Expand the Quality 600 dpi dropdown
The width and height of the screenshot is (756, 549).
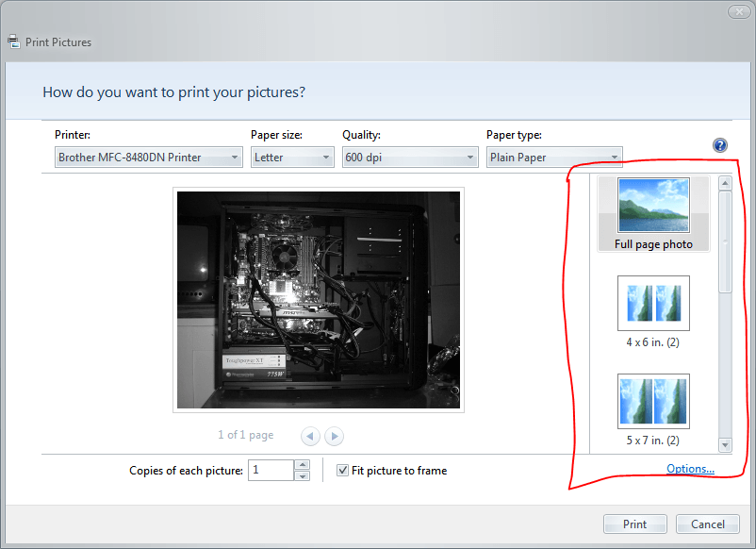409,158
